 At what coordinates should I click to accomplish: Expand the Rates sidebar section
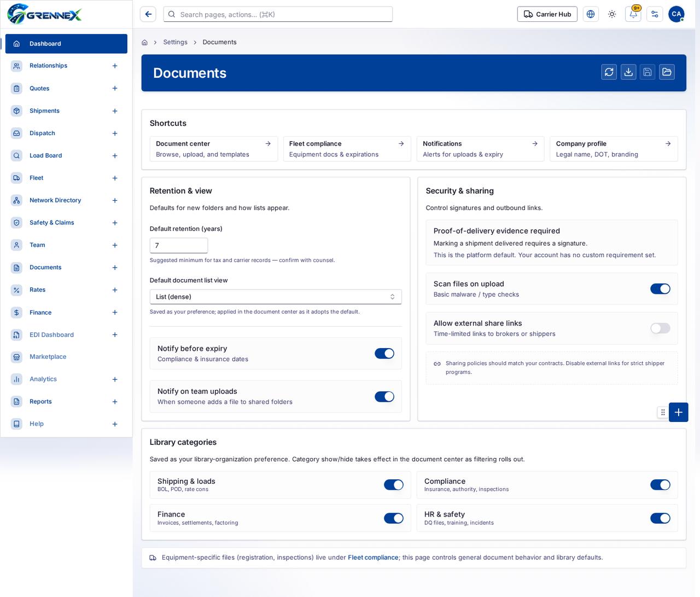pyautogui.click(x=115, y=290)
